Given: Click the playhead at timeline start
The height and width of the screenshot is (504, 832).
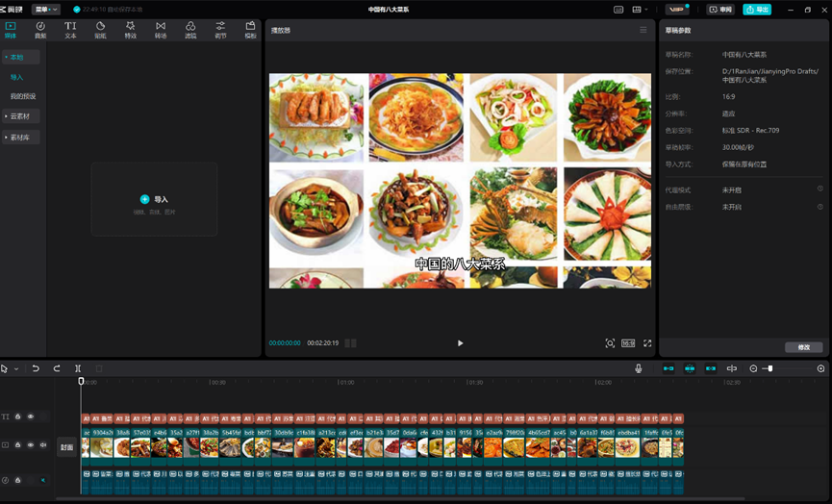Looking at the screenshot, I should [81, 381].
